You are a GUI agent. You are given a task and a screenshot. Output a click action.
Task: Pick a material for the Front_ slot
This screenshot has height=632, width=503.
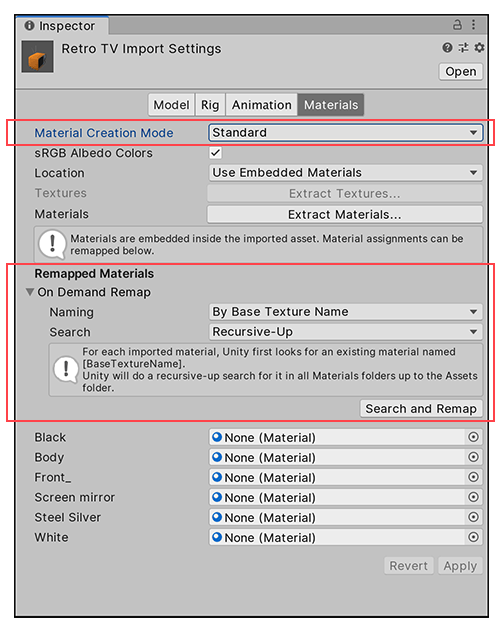tap(473, 477)
